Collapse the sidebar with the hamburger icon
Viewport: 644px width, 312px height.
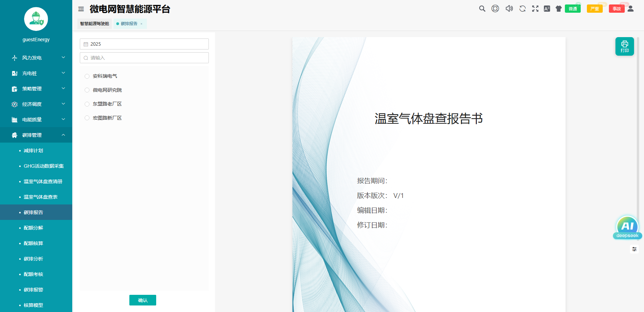click(x=81, y=9)
